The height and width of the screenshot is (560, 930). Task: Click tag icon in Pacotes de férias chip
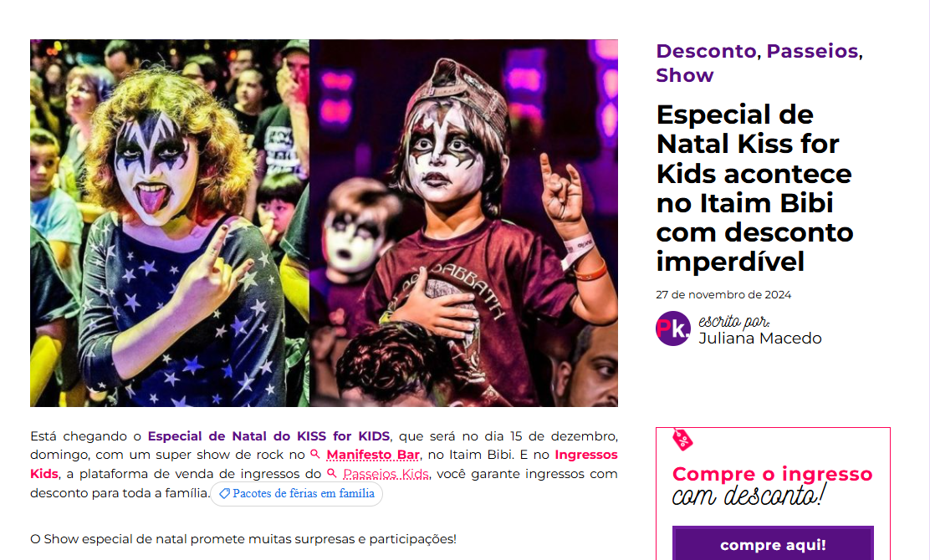[x=225, y=494]
